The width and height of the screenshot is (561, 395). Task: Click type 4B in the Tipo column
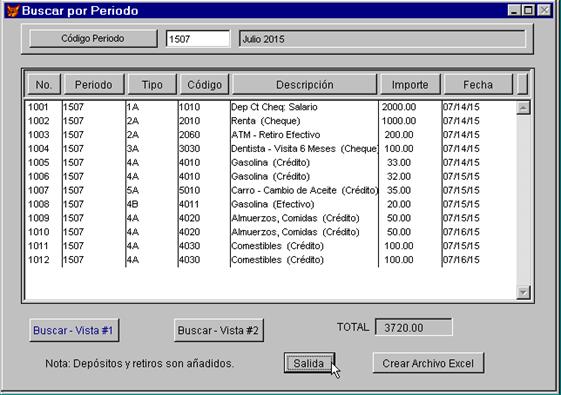[x=133, y=204]
